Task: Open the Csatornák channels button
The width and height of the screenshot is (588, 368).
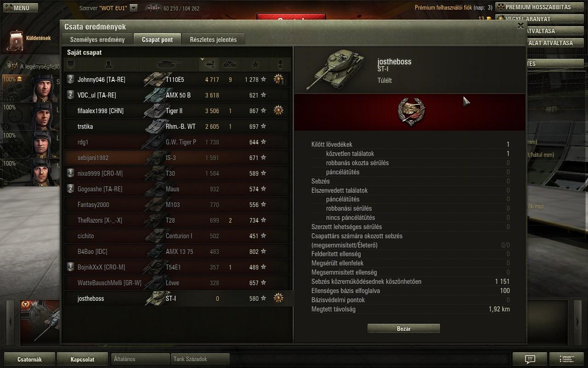Action: click(x=29, y=359)
